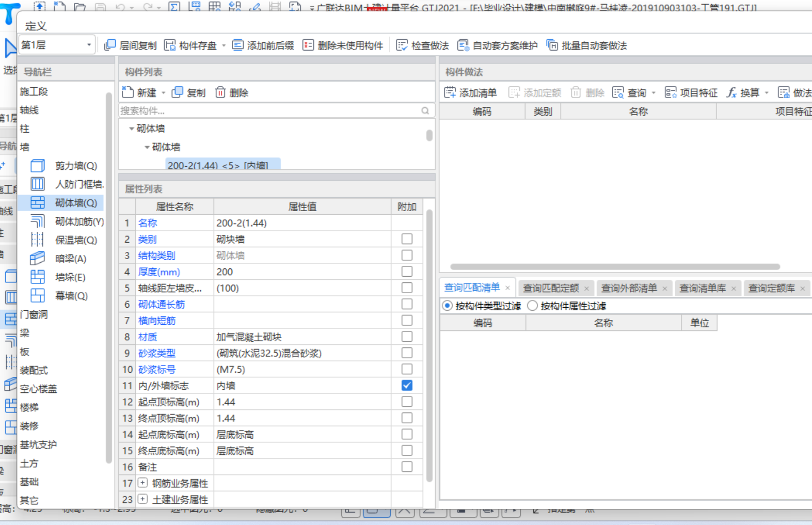
Task: Toggle 附加 checkbox for 材质
Action: click(x=407, y=337)
